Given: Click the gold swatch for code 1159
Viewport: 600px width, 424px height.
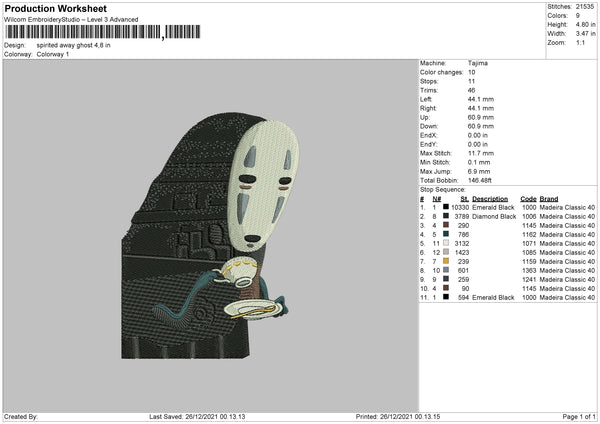Looking at the screenshot, I should coord(446,261).
